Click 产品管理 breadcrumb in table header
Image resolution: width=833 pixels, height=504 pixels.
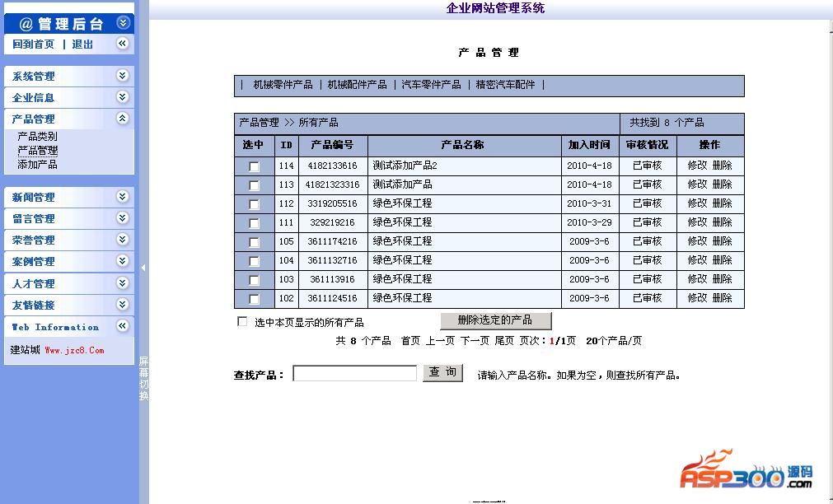(x=259, y=123)
